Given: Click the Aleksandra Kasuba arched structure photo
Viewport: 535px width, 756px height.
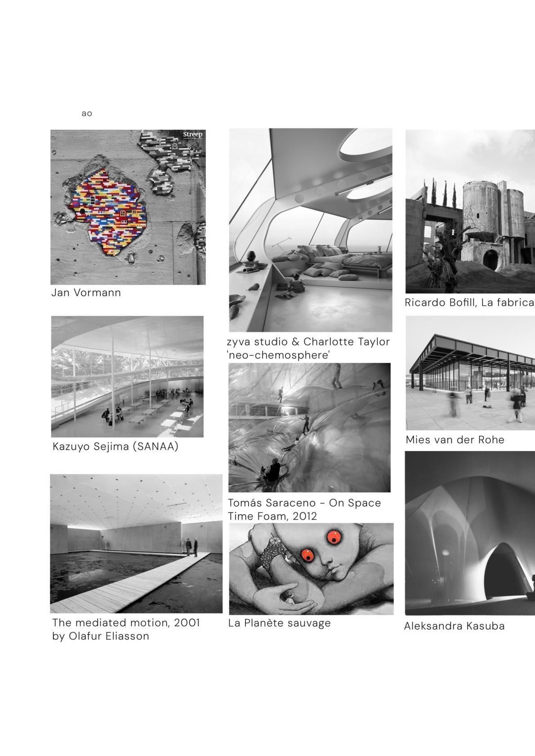Looking at the screenshot, I should [x=470, y=533].
